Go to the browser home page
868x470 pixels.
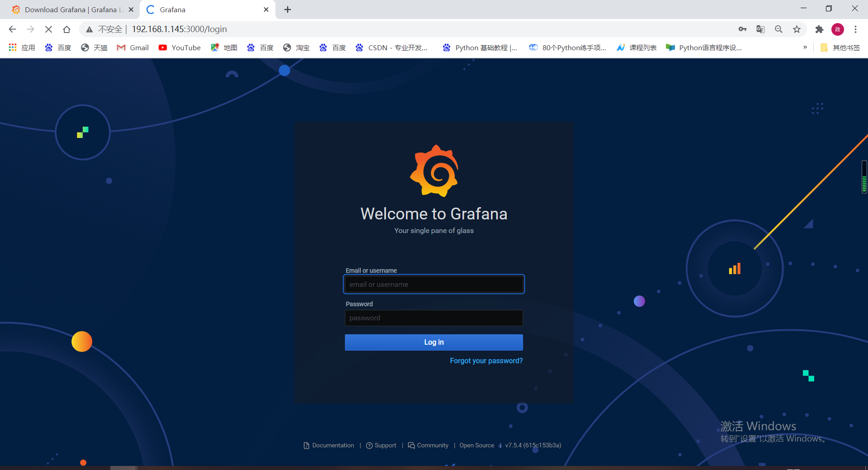pos(66,29)
